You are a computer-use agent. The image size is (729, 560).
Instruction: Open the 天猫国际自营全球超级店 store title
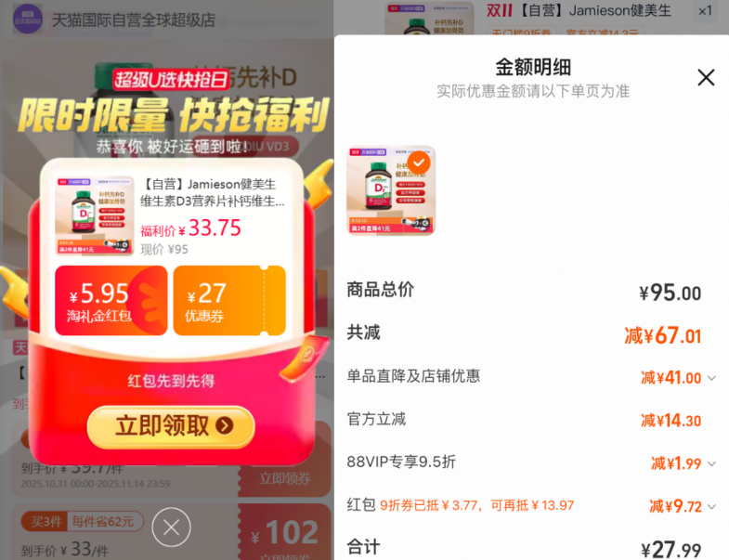tap(134, 20)
